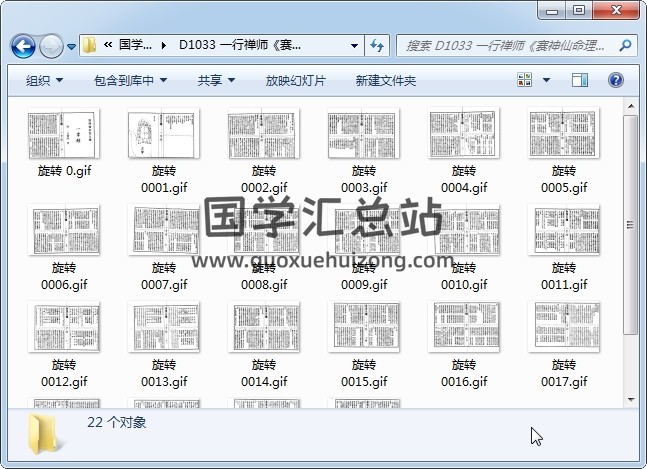Click the scrollbar up arrow
647x469 pixels.
tap(631, 106)
